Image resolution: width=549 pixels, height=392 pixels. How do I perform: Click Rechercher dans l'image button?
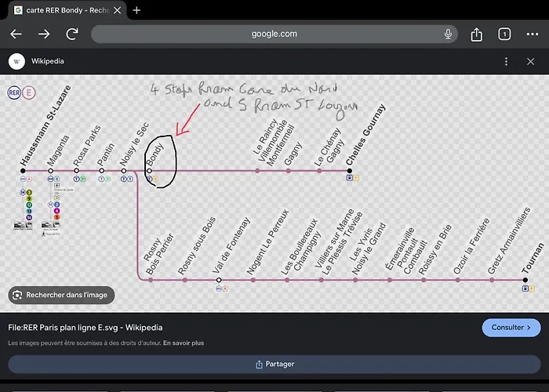(61, 295)
